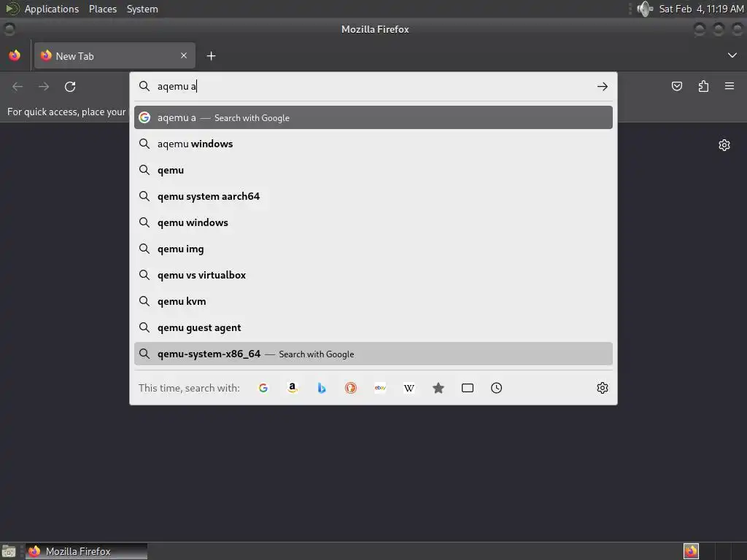The width and height of the screenshot is (747, 560).
Task: Search this time with Bing
Action: [322, 388]
